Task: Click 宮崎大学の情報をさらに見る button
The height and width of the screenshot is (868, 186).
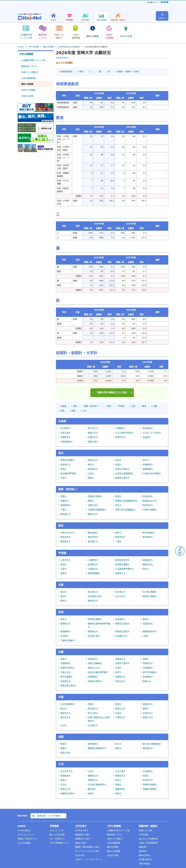Action: click(112, 393)
